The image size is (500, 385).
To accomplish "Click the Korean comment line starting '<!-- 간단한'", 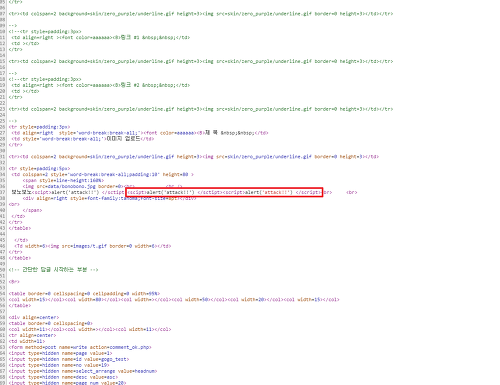I will [54, 270].
